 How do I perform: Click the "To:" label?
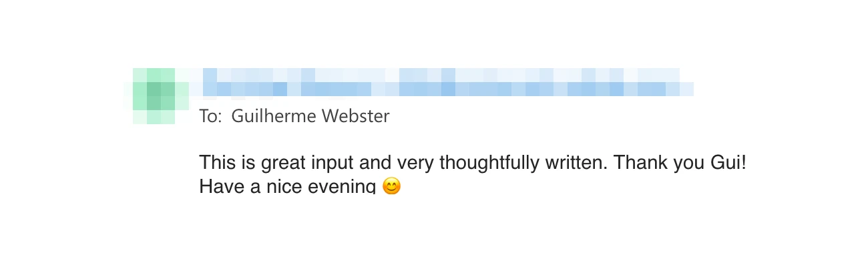coord(210,116)
